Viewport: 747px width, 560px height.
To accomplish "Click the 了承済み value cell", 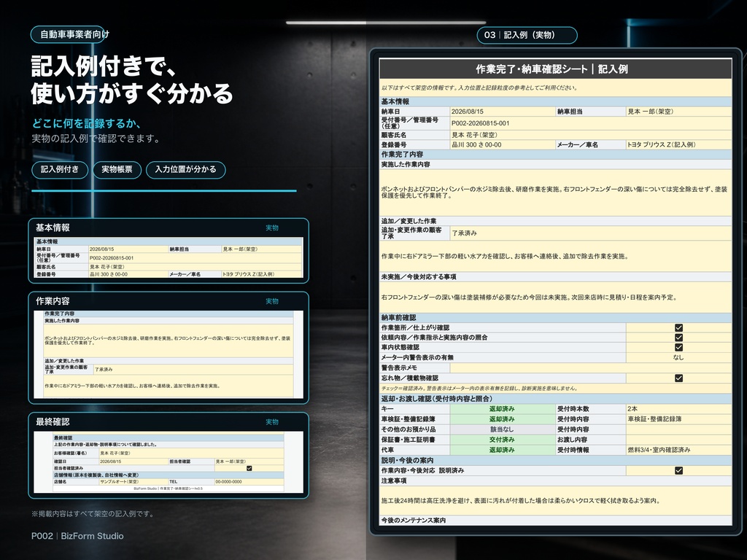I will tap(591, 233).
